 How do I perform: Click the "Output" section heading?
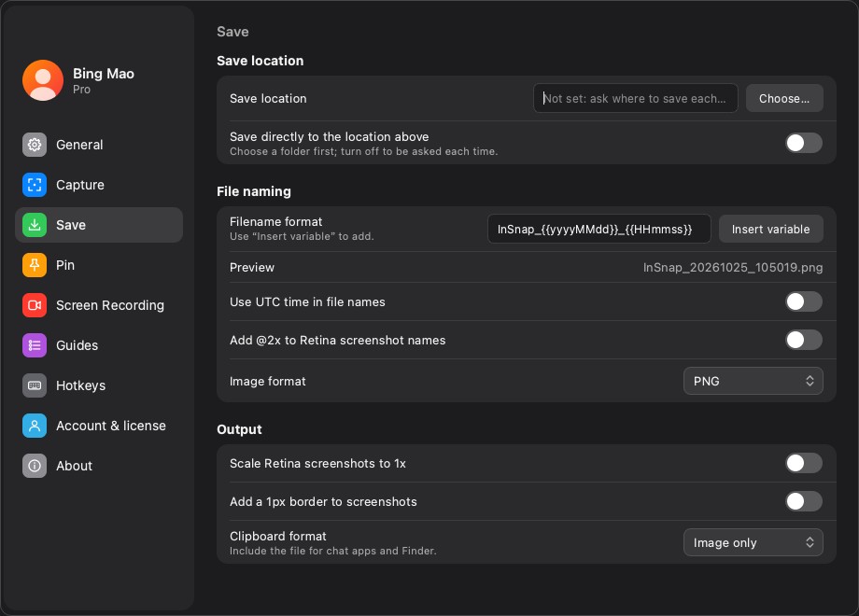(239, 430)
